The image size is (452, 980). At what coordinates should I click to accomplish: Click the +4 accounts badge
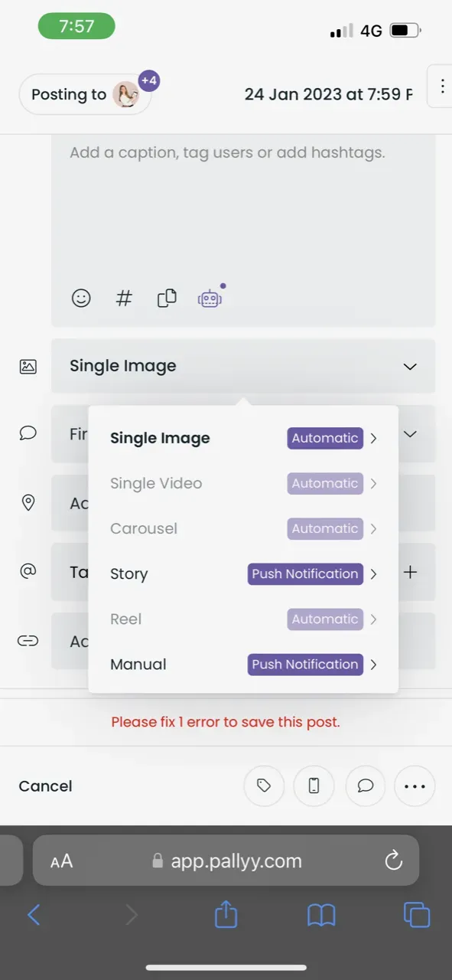coord(148,80)
